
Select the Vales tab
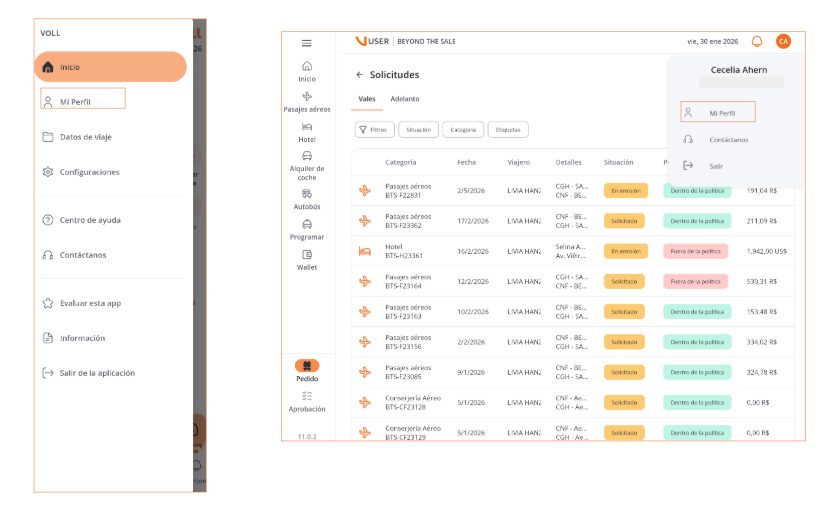pos(367,99)
